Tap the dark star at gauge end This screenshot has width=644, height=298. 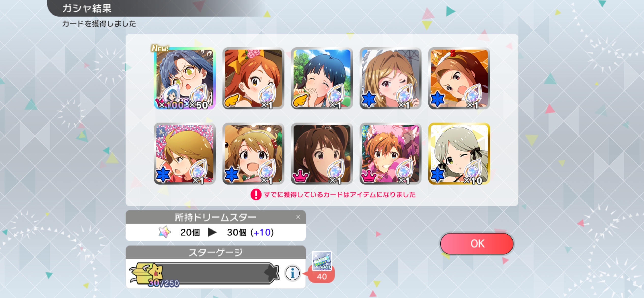(272, 273)
